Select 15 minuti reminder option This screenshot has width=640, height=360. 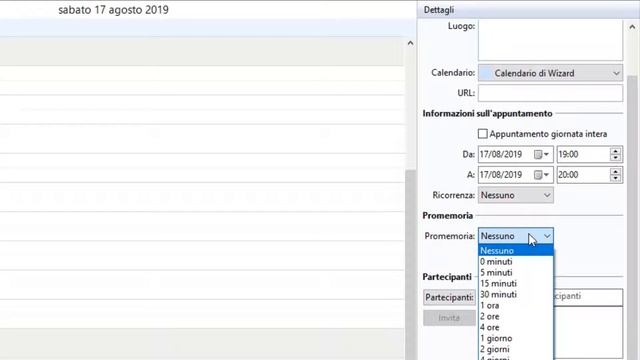pyautogui.click(x=516, y=283)
